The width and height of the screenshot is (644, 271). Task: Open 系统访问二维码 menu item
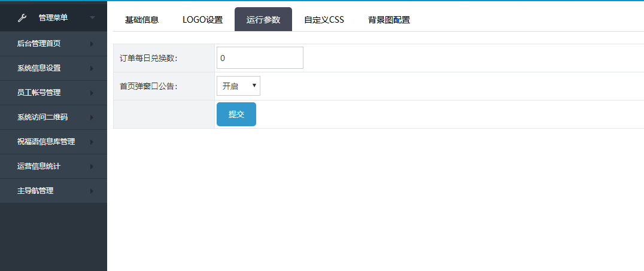click(53, 117)
